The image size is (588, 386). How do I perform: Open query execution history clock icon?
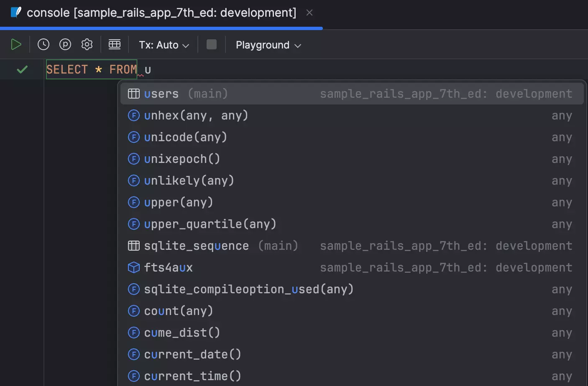coord(43,44)
